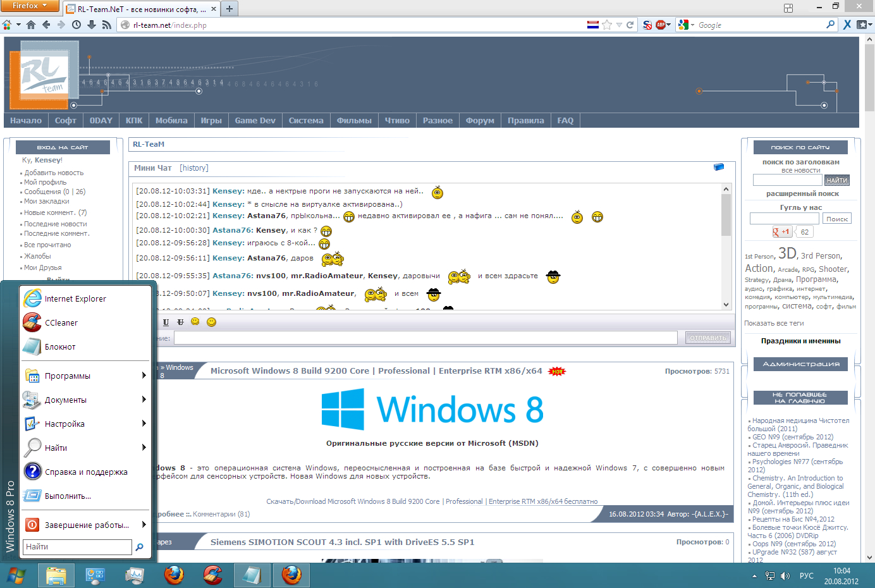Click the Google +1 button

(x=781, y=232)
